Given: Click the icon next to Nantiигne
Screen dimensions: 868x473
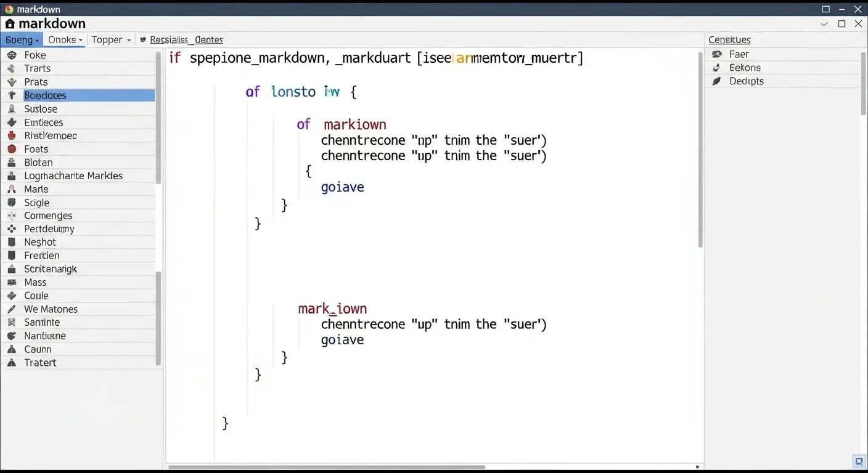Looking at the screenshot, I should point(12,336).
